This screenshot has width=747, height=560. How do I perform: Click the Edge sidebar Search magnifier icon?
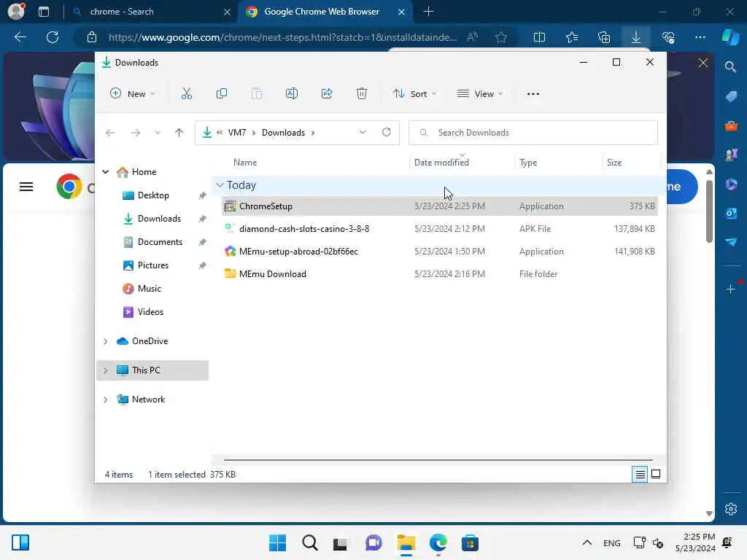(730, 66)
